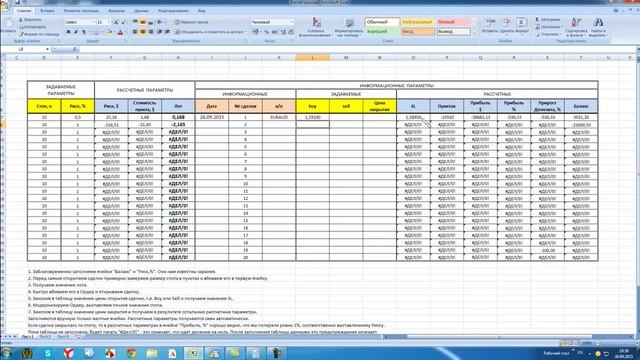Switch to the Данные tab

point(141,11)
